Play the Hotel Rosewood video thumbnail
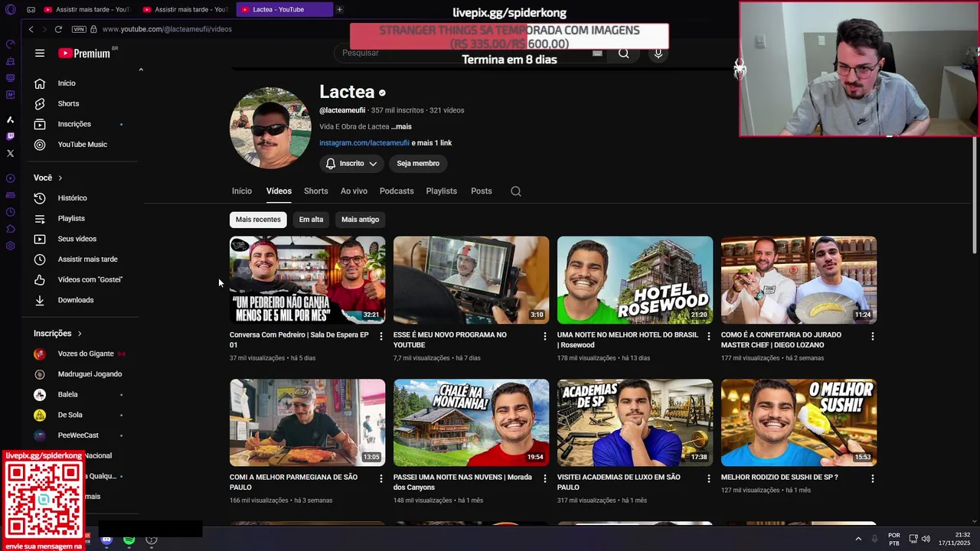 635,280
